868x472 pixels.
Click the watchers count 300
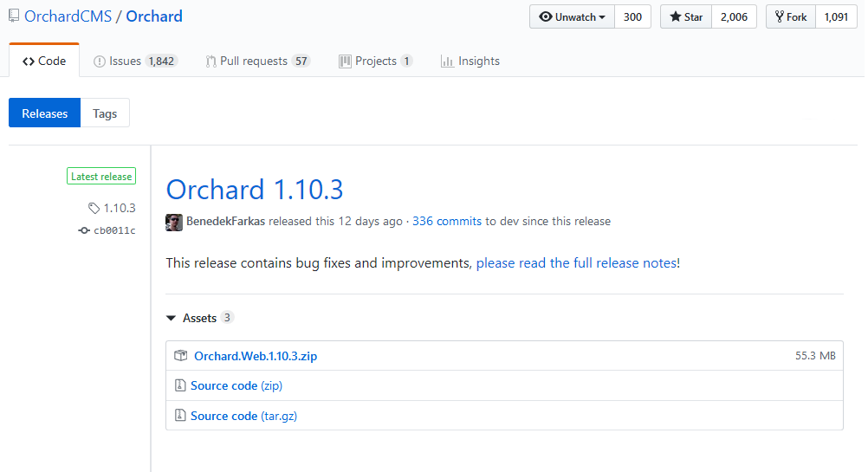[x=632, y=17]
